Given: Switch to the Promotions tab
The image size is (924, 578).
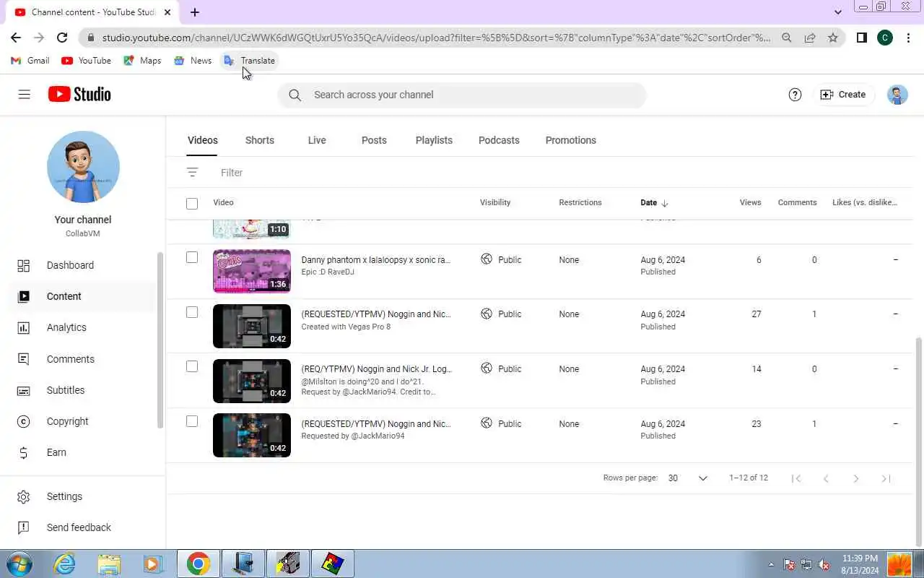Looking at the screenshot, I should click(571, 140).
